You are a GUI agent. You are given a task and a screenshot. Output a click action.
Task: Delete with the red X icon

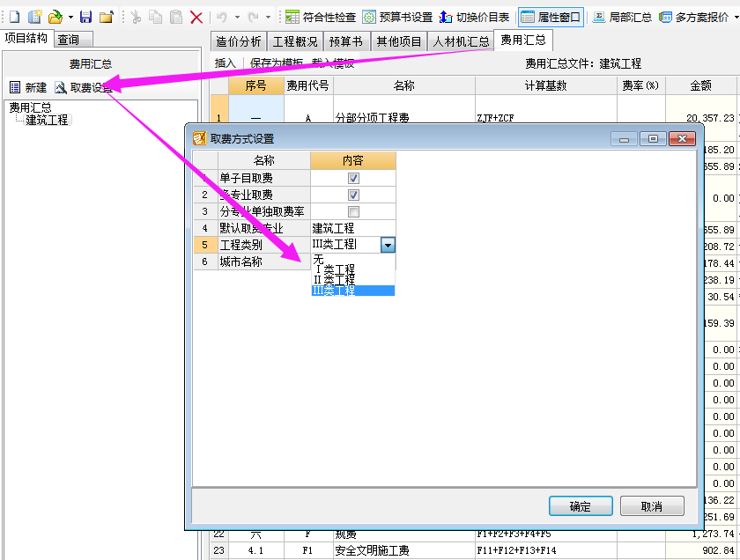pos(196,18)
